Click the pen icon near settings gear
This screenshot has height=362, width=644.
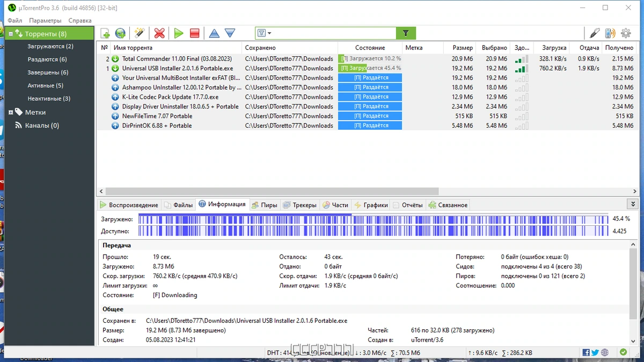(594, 33)
